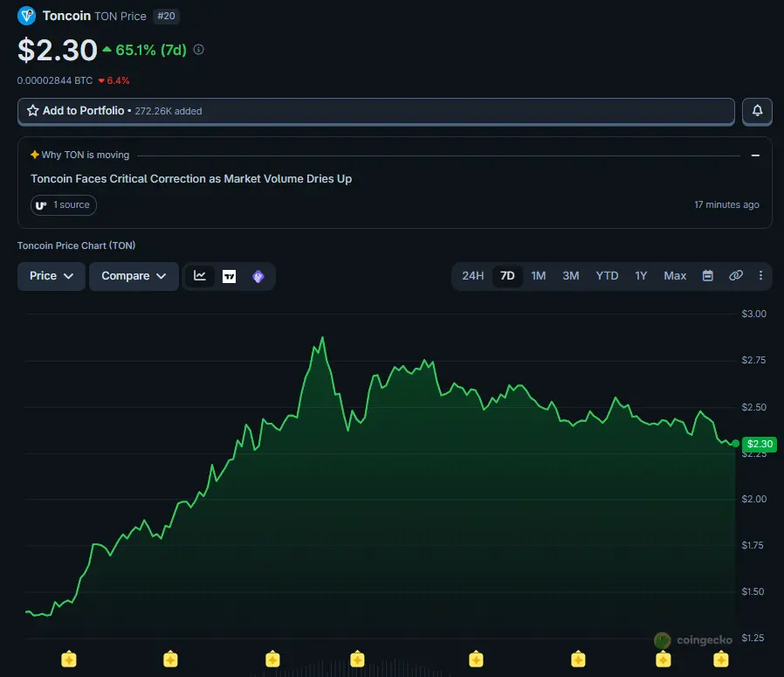The width and height of the screenshot is (784, 677).
Task: Open the calendar date range picker
Action: tap(707, 276)
